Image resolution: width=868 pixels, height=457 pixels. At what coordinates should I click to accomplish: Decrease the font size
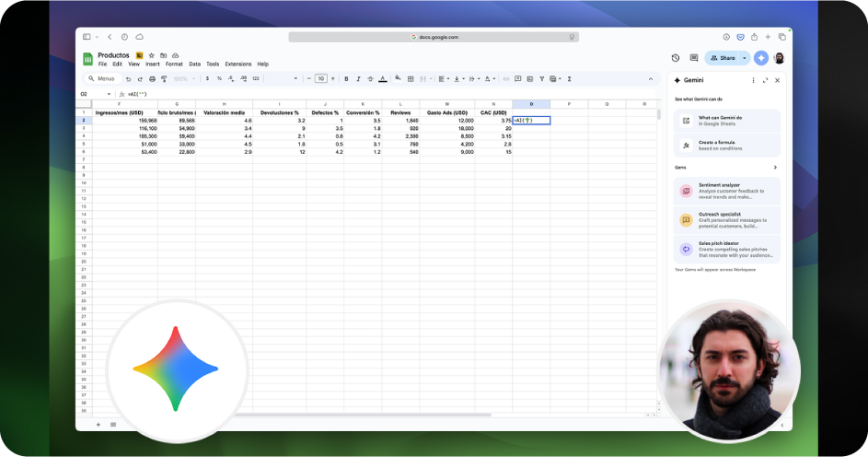309,79
